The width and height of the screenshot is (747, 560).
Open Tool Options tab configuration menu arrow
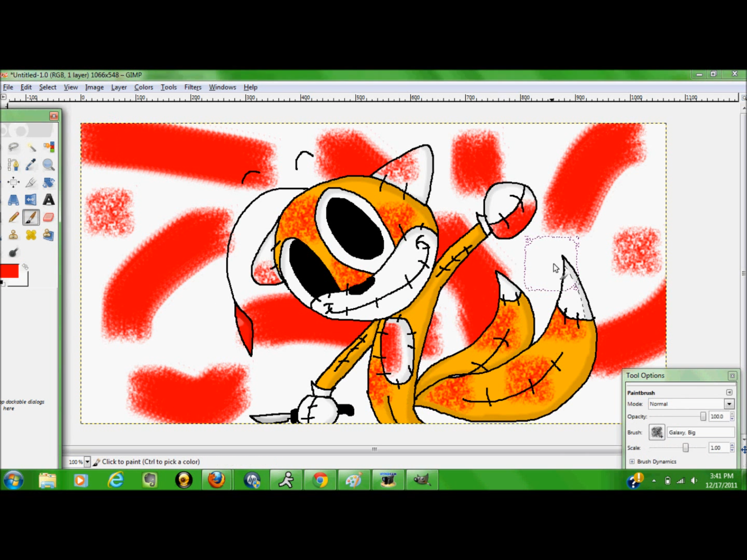pos(729,393)
